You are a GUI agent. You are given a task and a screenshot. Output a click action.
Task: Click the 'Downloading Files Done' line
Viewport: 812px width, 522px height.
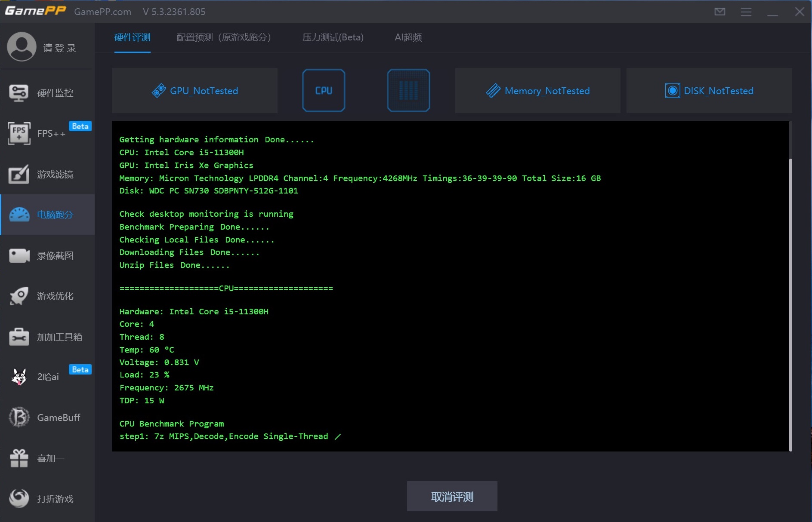[189, 252]
